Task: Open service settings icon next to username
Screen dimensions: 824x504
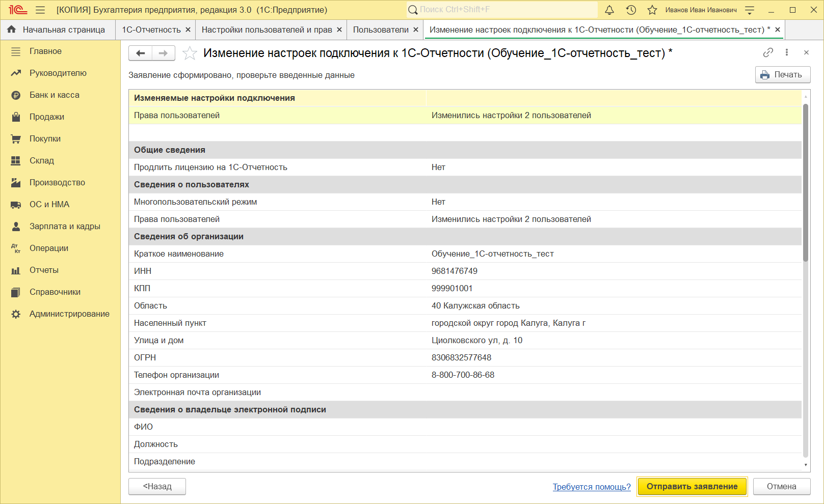Action: [x=750, y=10]
